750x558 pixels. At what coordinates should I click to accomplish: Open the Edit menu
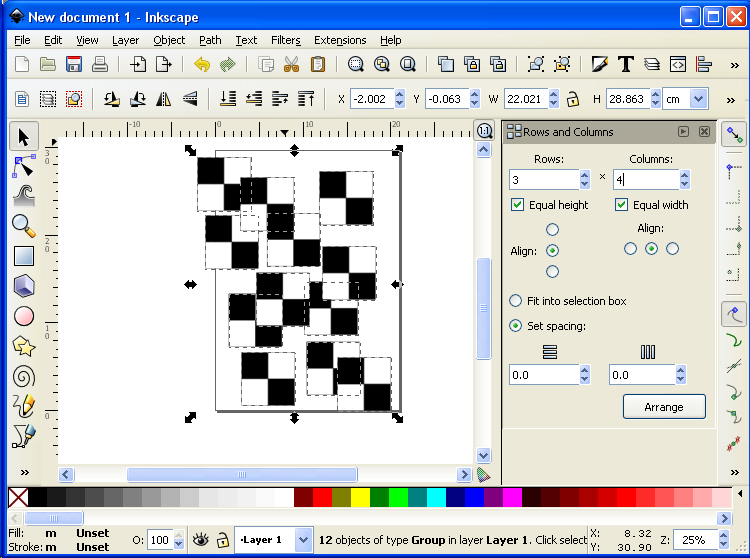[53, 40]
